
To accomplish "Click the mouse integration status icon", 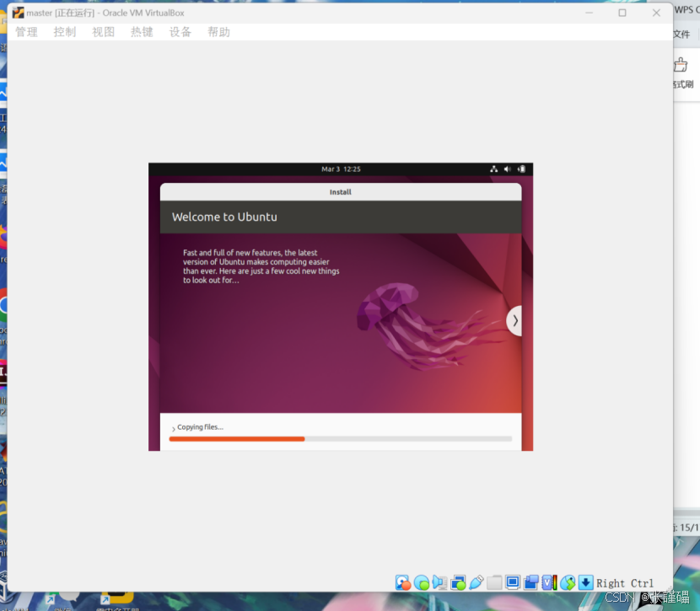I will point(568,582).
